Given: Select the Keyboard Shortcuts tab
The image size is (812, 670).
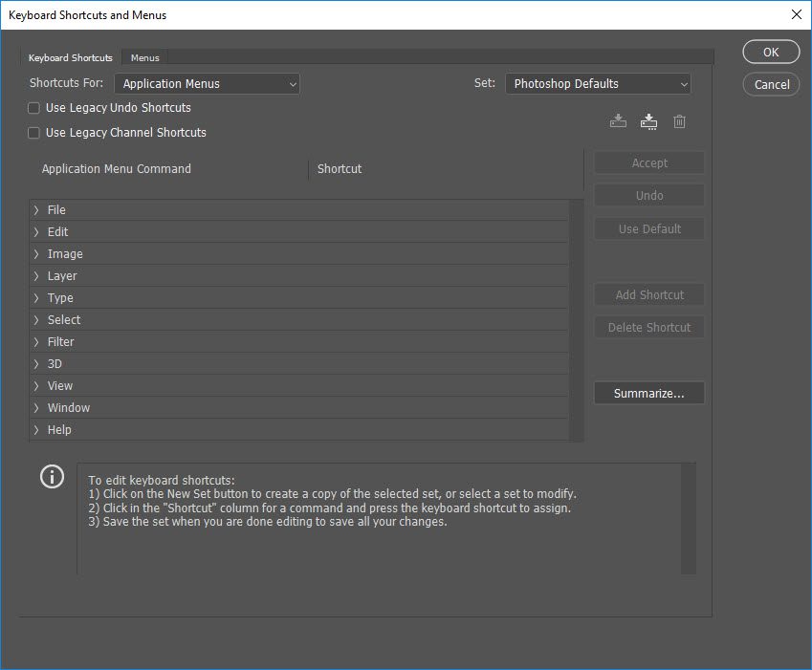Looking at the screenshot, I should (70, 57).
